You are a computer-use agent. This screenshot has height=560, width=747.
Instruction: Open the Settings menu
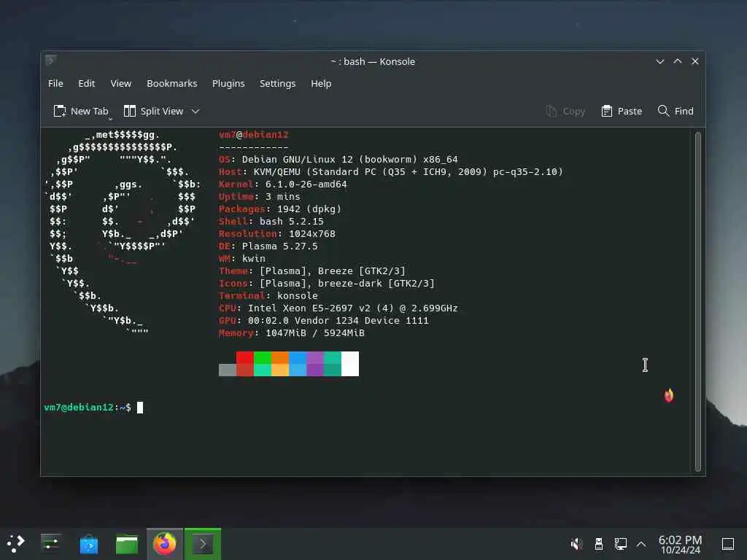[277, 83]
